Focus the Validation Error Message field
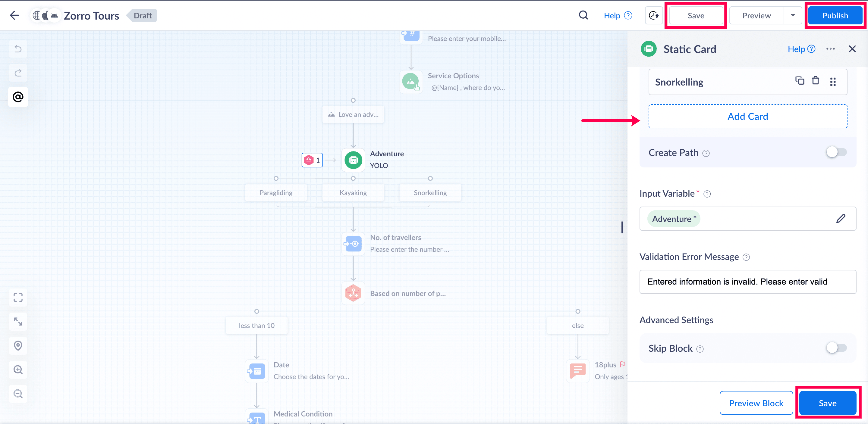 coord(747,282)
